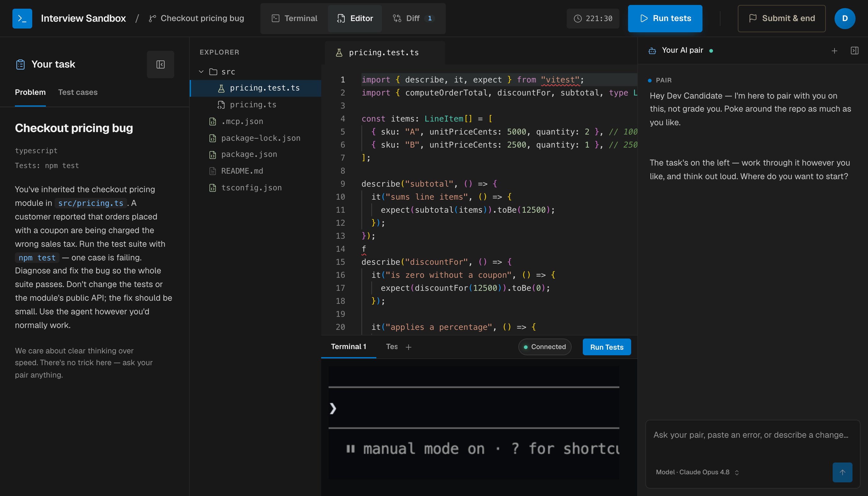This screenshot has width=868, height=496.
Task: Open package-lock.json file
Action: (x=255, y=138)
